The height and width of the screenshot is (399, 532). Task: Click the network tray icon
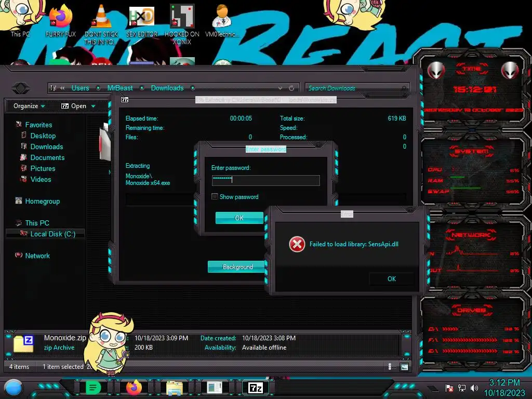pyautogui.click(x=462, y=388)
